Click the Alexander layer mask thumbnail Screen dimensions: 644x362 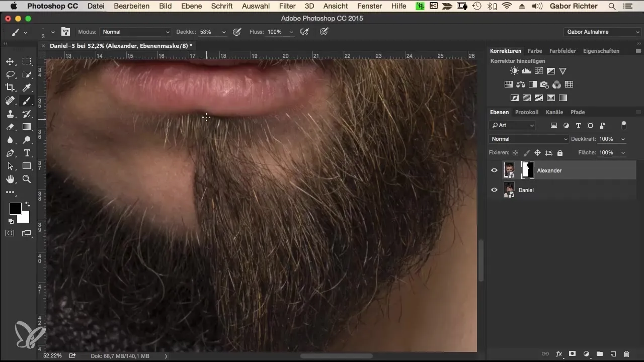point(527,170)
